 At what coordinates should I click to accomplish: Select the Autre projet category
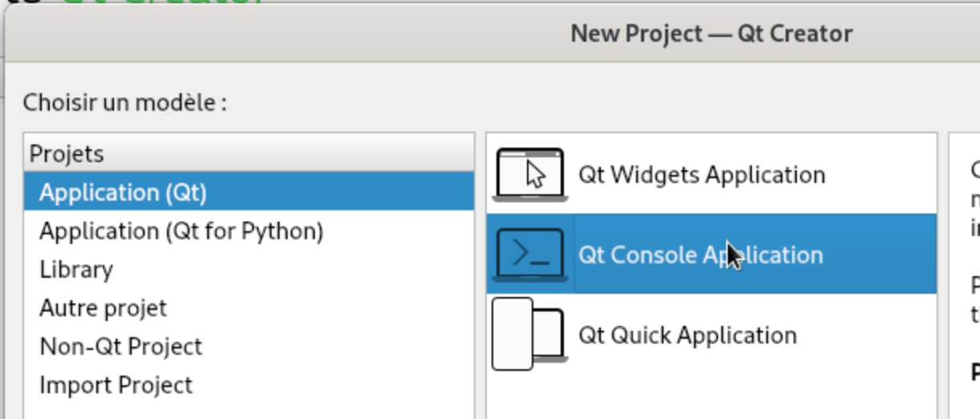tap(103, 308)
